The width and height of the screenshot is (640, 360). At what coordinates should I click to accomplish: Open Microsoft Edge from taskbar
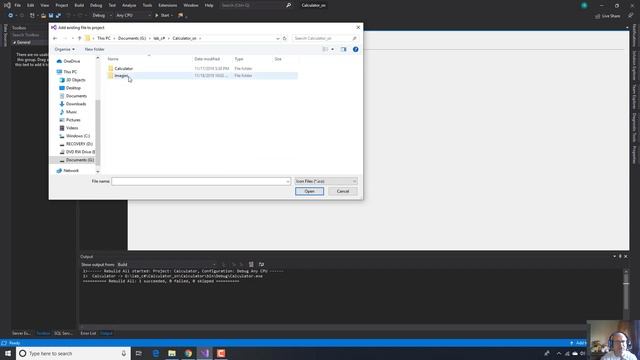tap(156, 353)
